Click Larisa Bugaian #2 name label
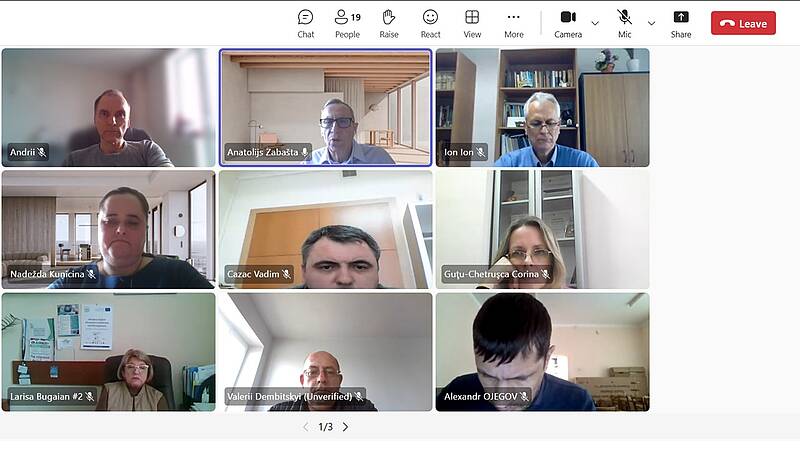 click(x=45, y=397)
